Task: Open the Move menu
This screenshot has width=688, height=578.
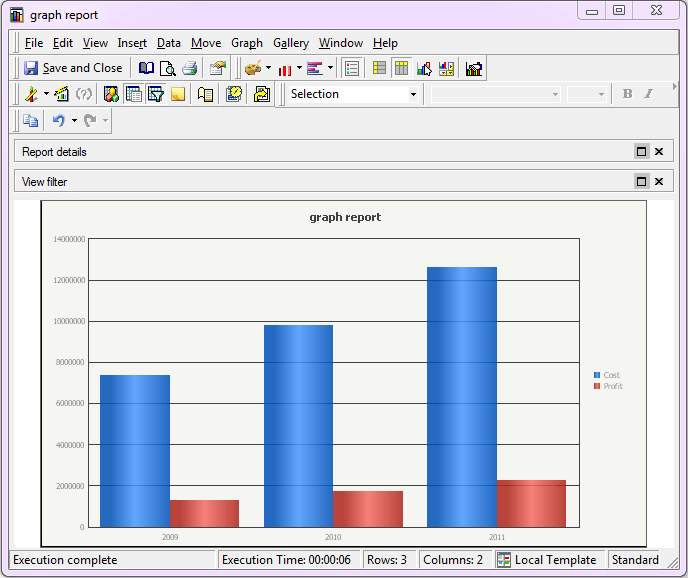Action: click(206, 43)
